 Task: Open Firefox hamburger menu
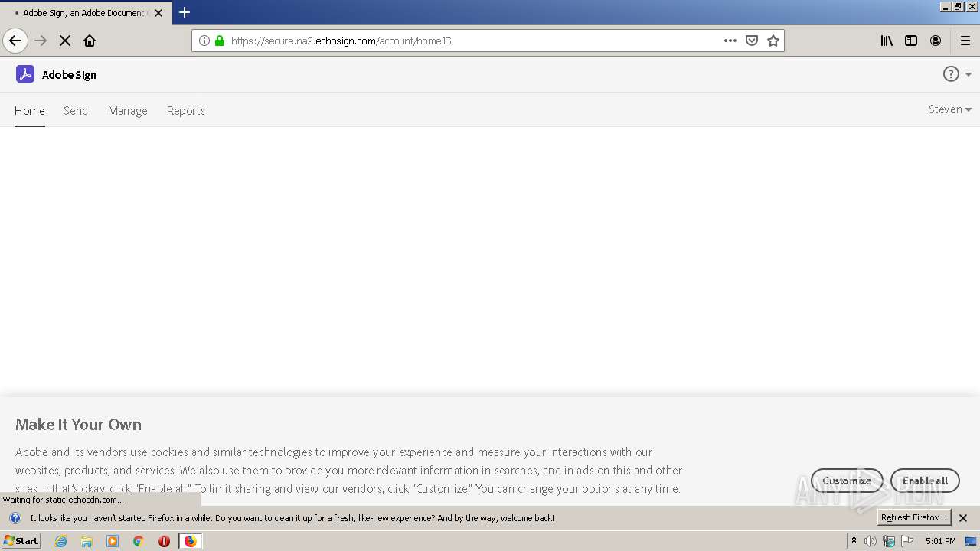[x=965, y=41]
